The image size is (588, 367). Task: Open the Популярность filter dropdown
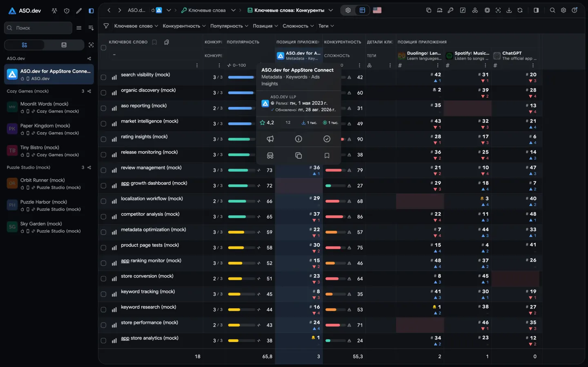[229, 26]
